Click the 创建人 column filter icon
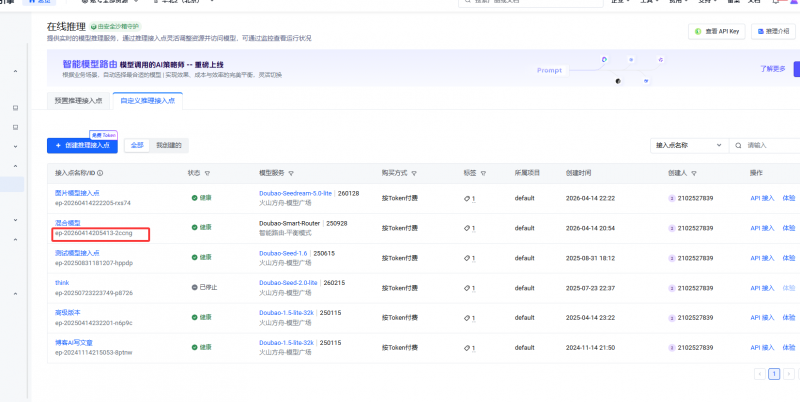Screen dimensions: 800x402 tap(696, 173)
